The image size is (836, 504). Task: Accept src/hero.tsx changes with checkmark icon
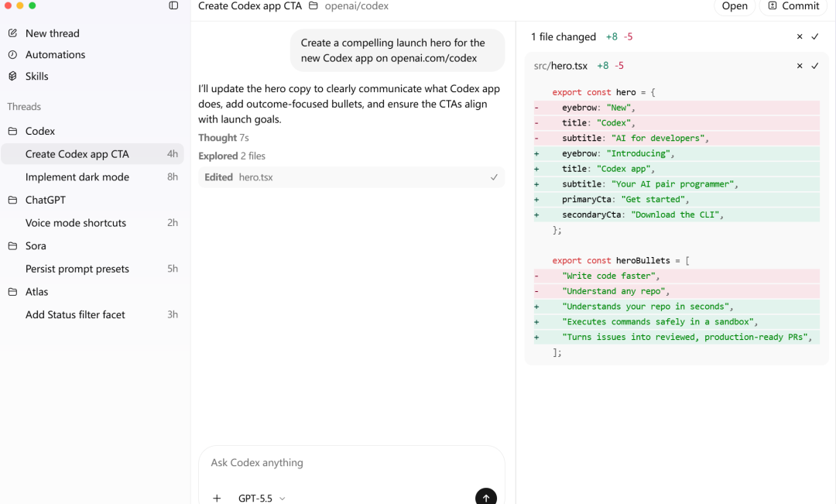coord(814,66)
